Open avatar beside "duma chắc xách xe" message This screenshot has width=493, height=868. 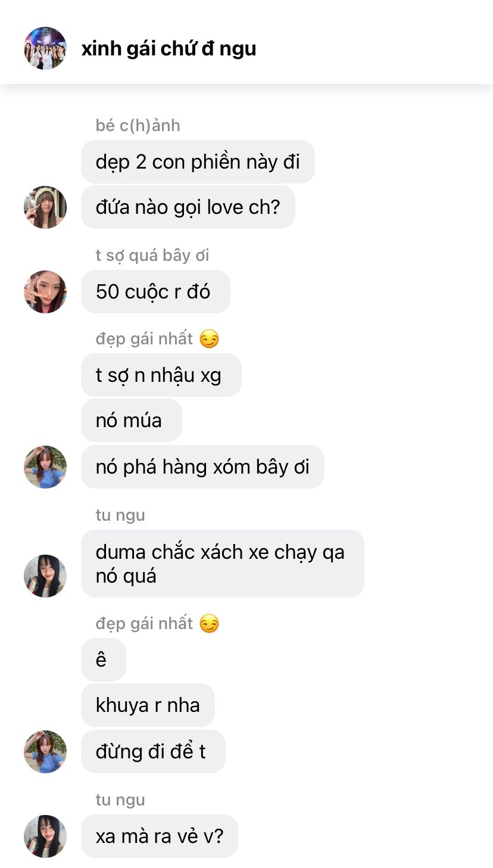pyautogui.click(x=45, y=576)
